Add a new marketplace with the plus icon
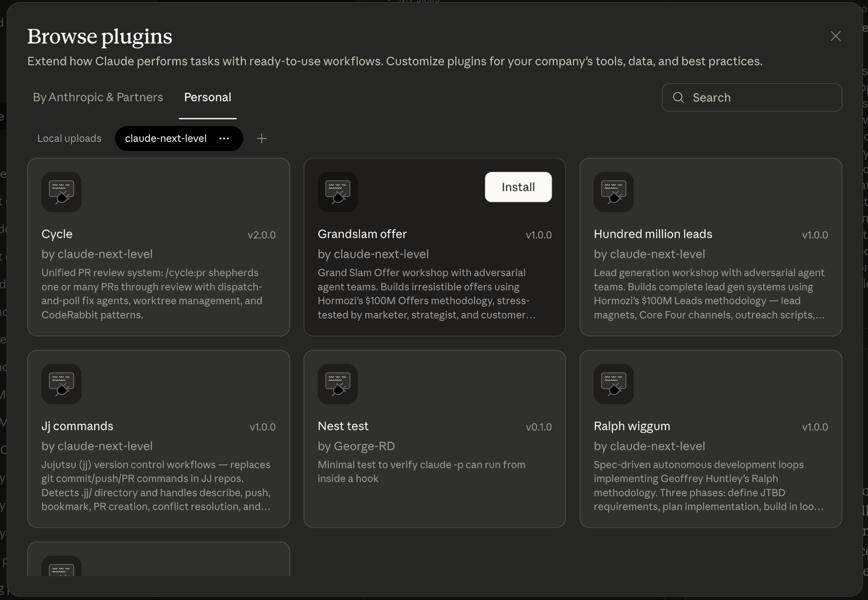Screen dimensions: 868x600 [x=261, y=138]
